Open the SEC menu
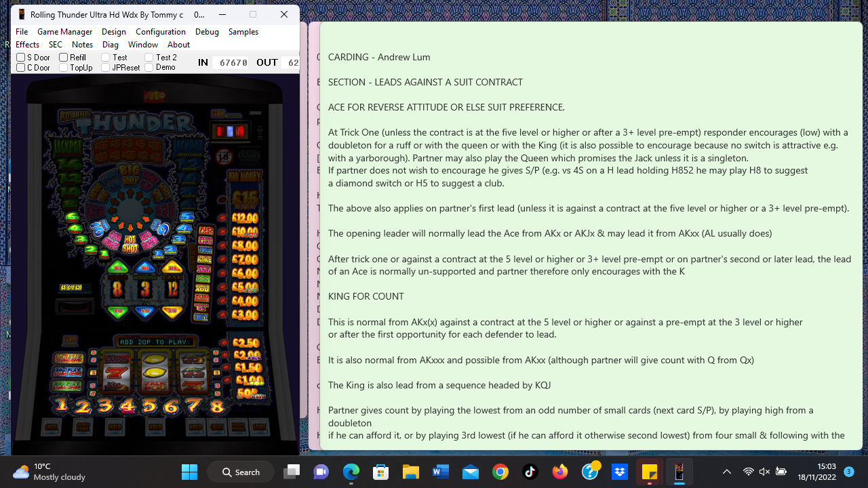 pos(56,45)
